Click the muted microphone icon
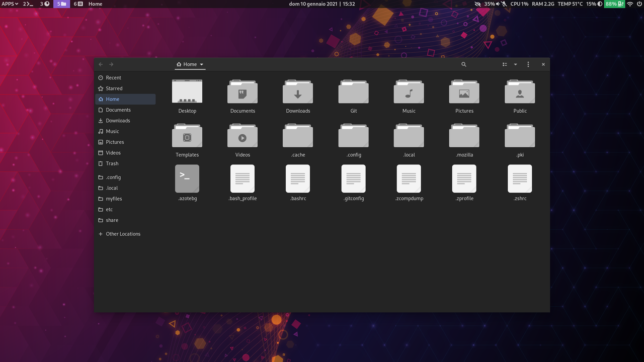This screenshot has width=644, height=362. tap(504, 4)
